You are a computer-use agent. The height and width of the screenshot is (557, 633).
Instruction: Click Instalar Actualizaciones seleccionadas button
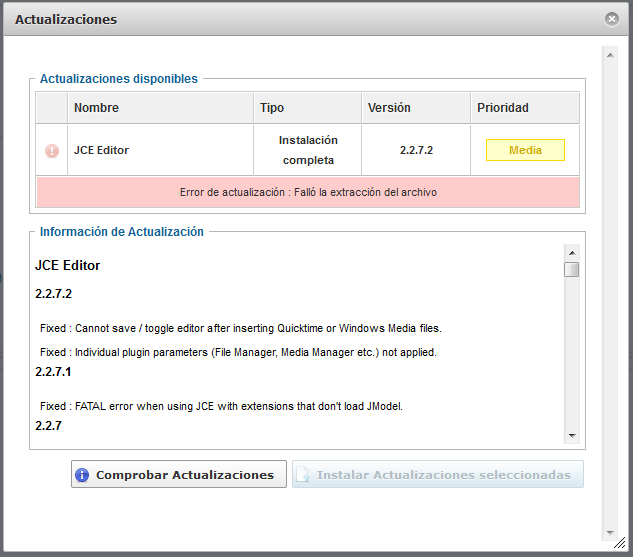click(438, 474)
